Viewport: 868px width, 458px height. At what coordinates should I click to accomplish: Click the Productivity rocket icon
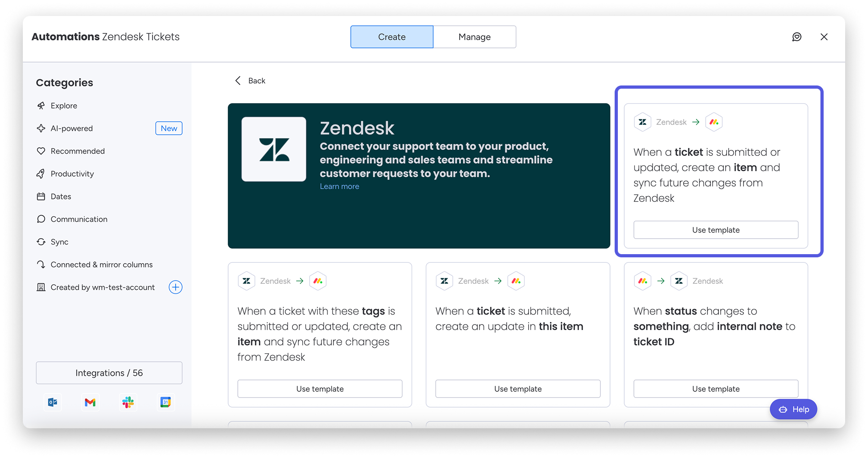point(41,174)
